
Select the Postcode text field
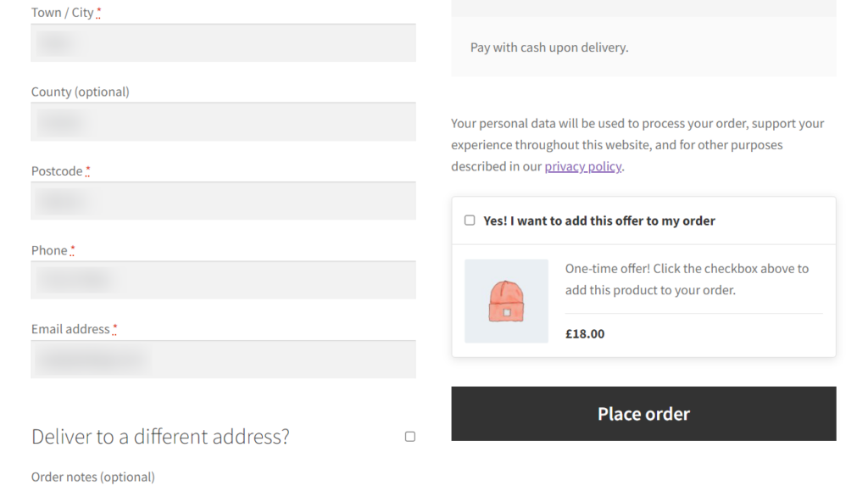223,201
